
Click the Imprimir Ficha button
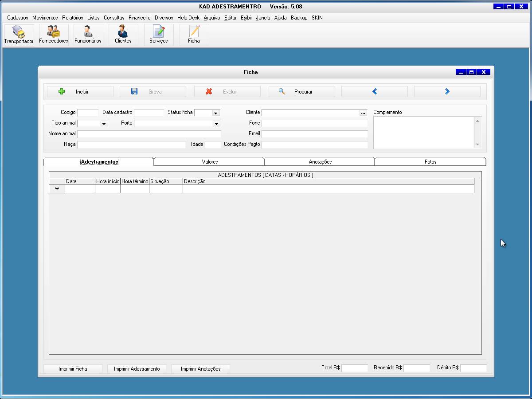[73, 369]
